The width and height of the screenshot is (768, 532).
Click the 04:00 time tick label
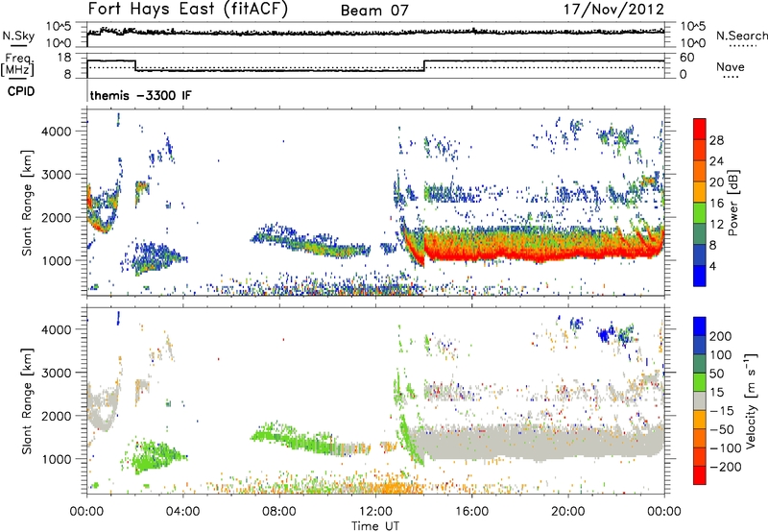tap(182, 512)
